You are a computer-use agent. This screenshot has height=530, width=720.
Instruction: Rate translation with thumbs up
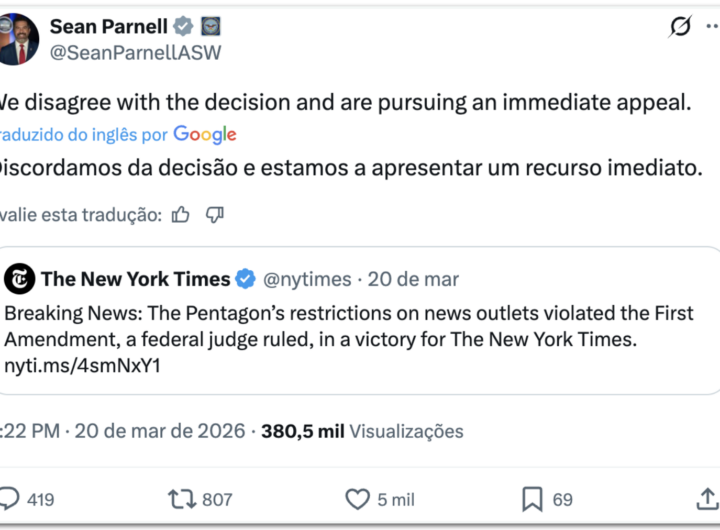point(180,214)
